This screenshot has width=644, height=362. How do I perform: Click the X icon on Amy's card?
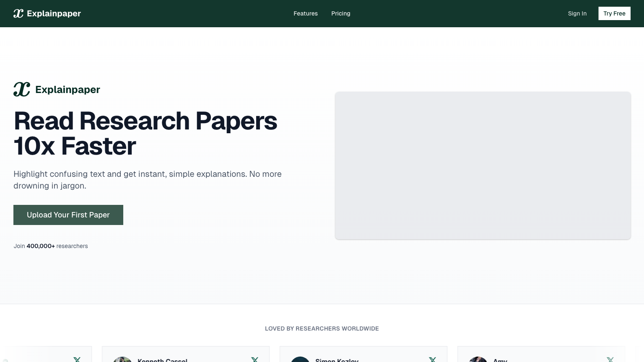coord(610,359)
